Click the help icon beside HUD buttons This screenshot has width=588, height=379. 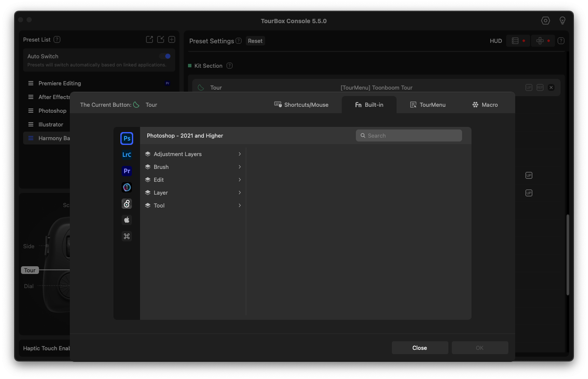tap(561, 41)
